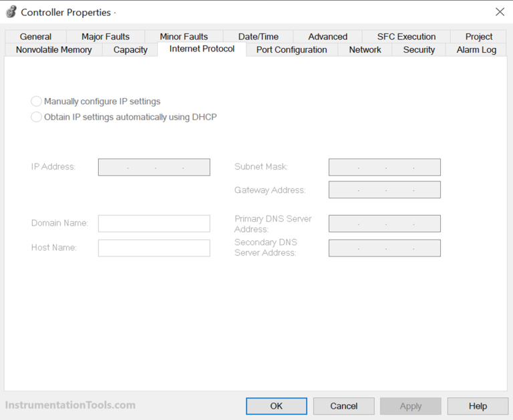Open the General tab

tap(35, 37)
